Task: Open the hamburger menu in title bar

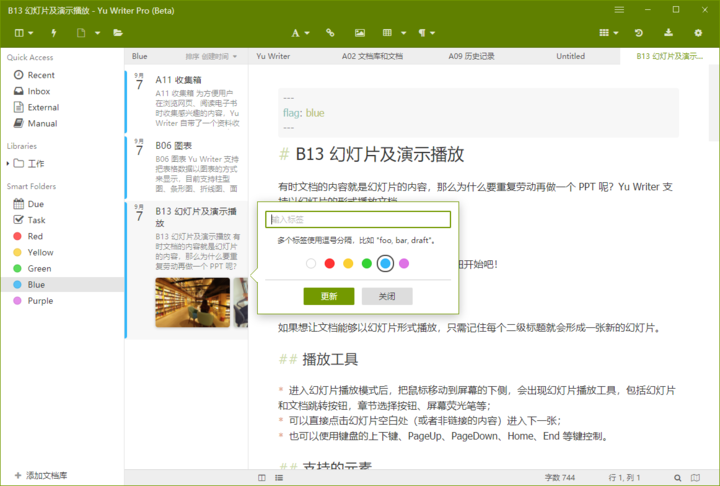Action: pyautogui.click(x=619, y=10)
